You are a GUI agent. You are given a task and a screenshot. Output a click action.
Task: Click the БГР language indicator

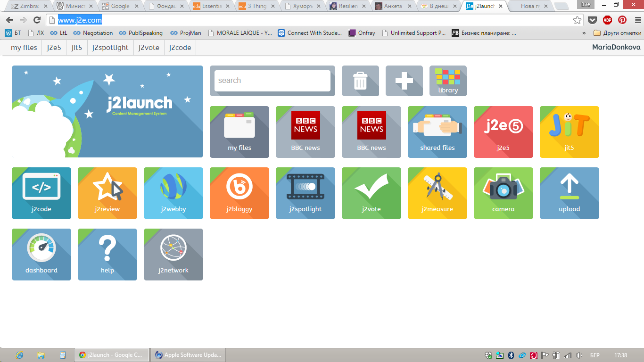click(594, 355)
